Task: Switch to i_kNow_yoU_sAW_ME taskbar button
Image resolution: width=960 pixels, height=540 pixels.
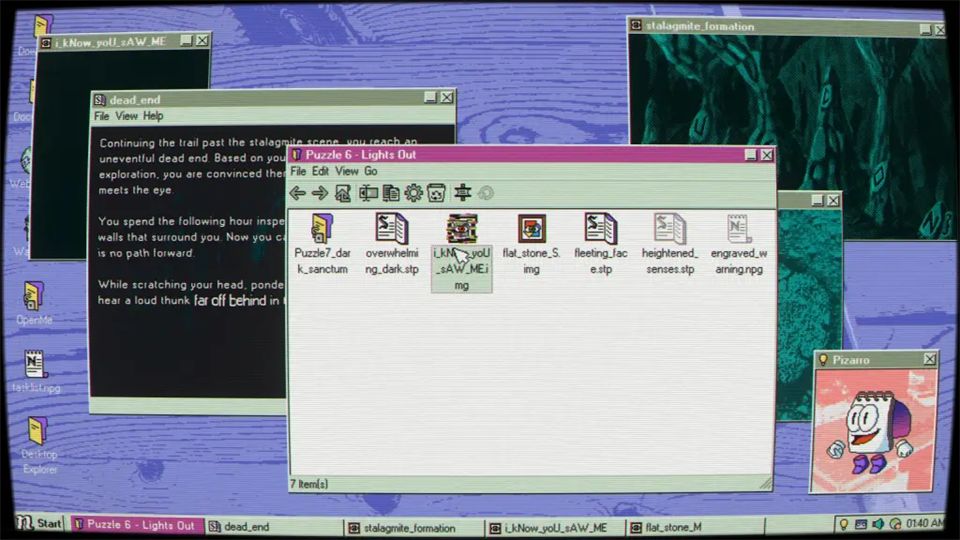Action: [555, 528]
